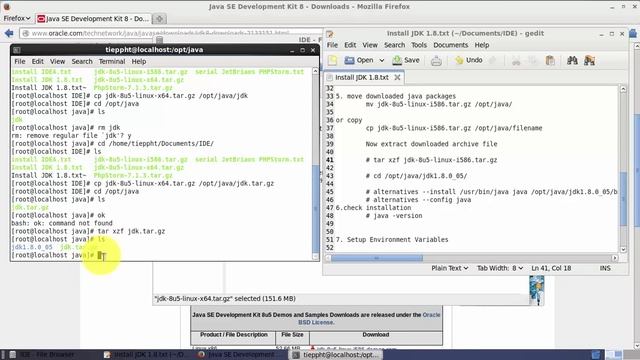Go back with Firefox back arrow
The height and width of the screenshot is (360, 640).
coord(9,33)
